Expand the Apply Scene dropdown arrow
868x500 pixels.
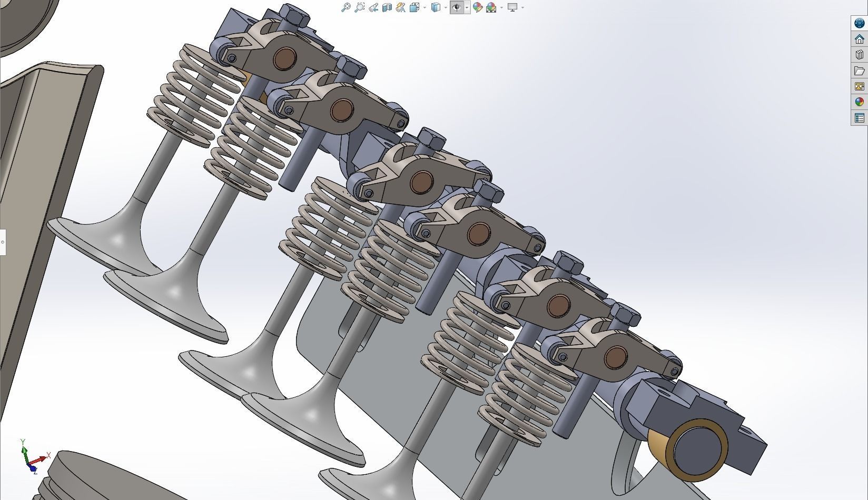pyautogui.click(x=501, y=7)
